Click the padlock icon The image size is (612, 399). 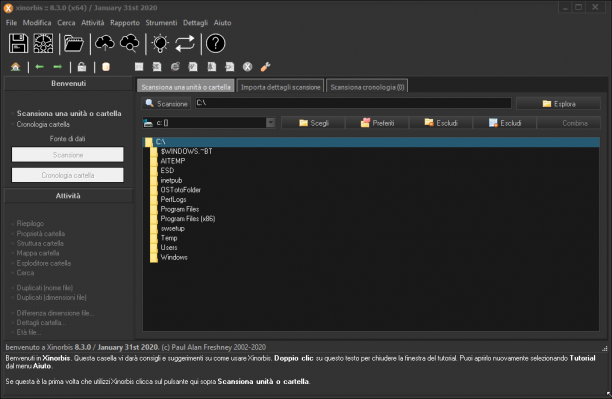coord(82,67)
